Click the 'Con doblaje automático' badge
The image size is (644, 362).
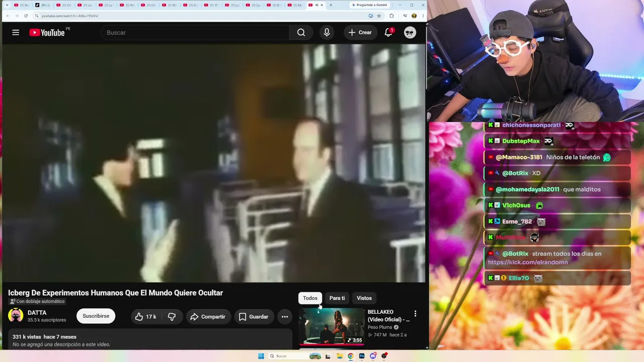point(37,302)
